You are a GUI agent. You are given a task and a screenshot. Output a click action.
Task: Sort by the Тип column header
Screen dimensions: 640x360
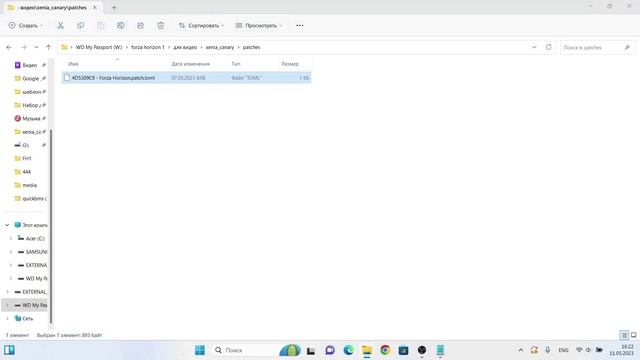pyautogui.click(x=236, y=64)
